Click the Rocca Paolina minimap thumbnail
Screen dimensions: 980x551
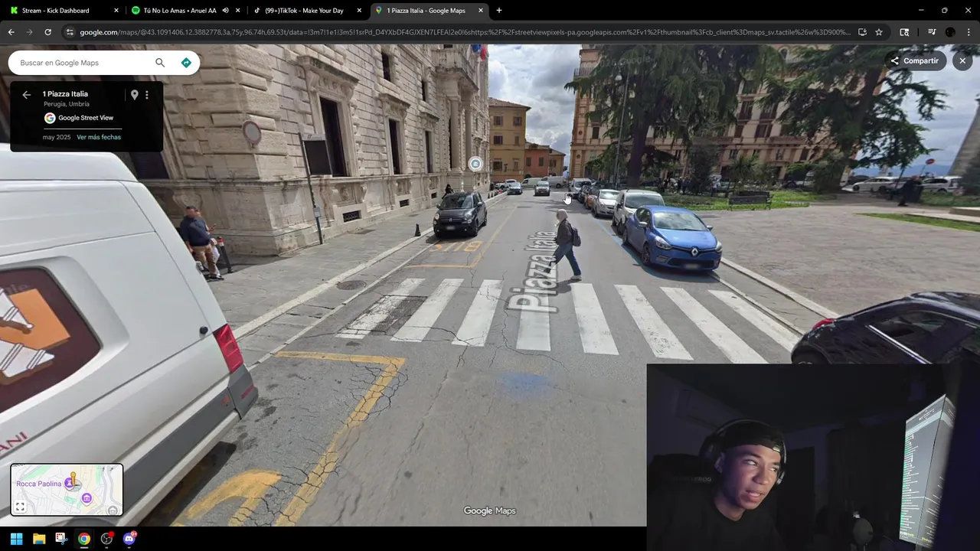[67, 490]
